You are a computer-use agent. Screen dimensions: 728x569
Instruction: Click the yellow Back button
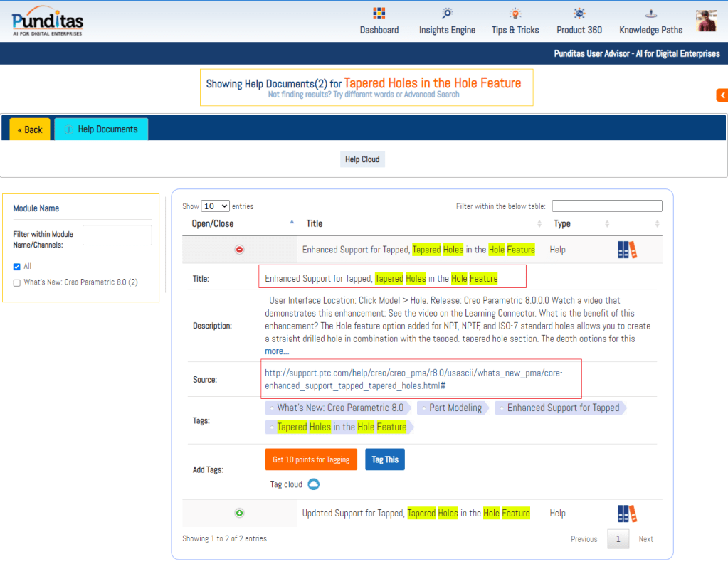pos(30,129)
